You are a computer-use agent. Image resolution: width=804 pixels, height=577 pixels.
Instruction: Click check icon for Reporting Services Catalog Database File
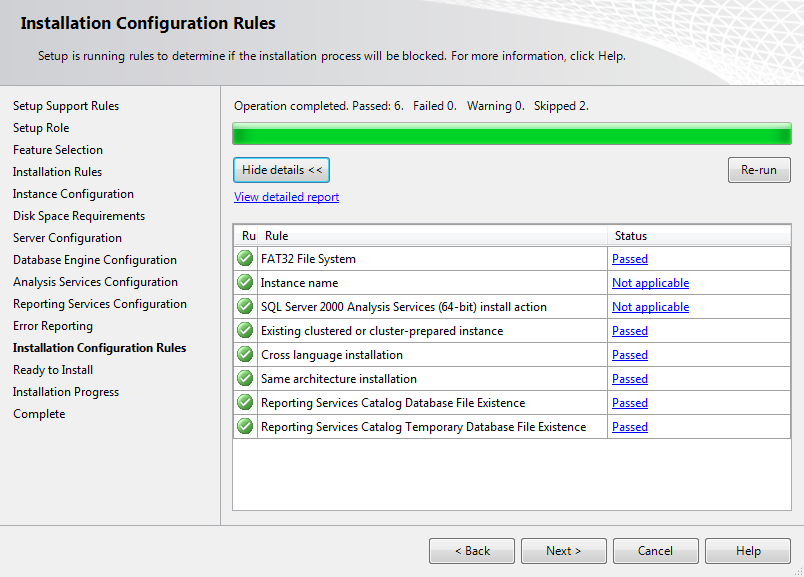point(245,403)
